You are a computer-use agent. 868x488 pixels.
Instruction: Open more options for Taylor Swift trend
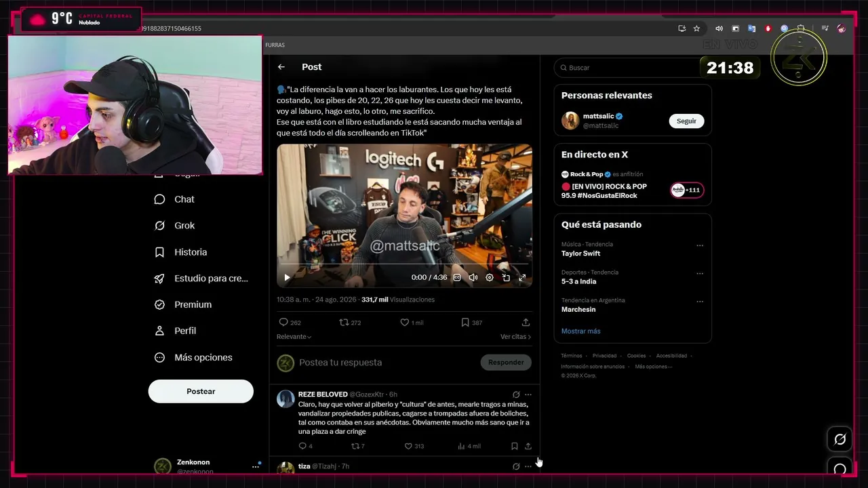700,245
